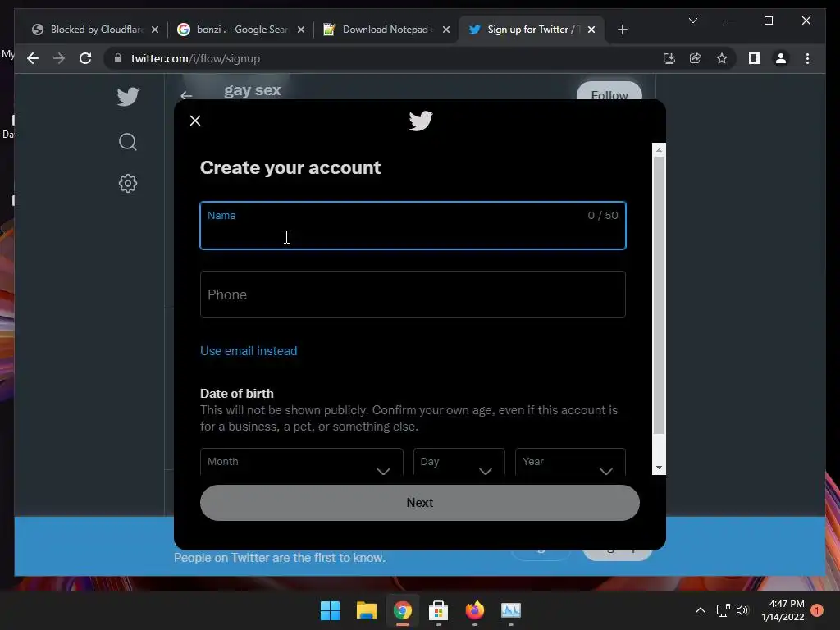The width and height of the screenshot is (840, 630).
Task: Close the Blocked by Cloudflare tab
Action: (x=155, y=30)
